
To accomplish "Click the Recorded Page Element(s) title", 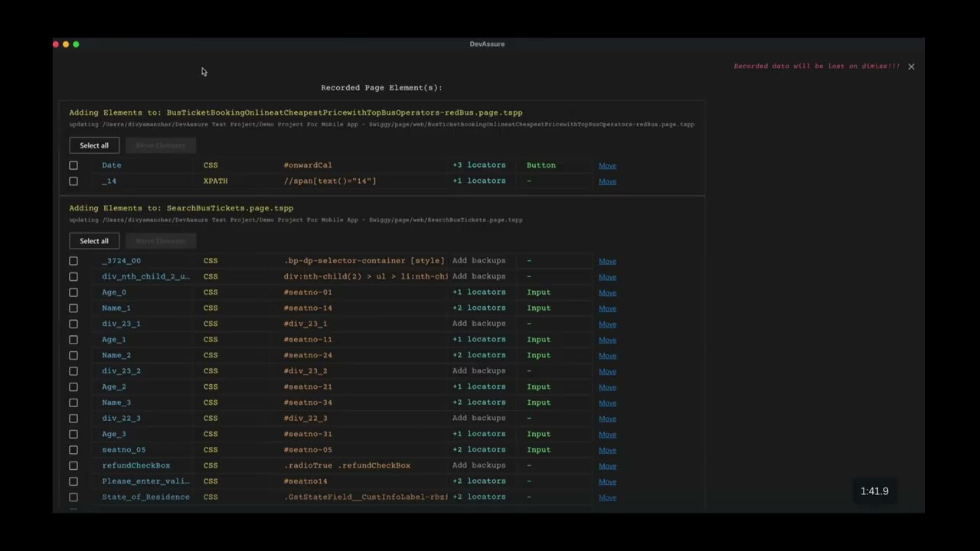I will coord(381,87).
